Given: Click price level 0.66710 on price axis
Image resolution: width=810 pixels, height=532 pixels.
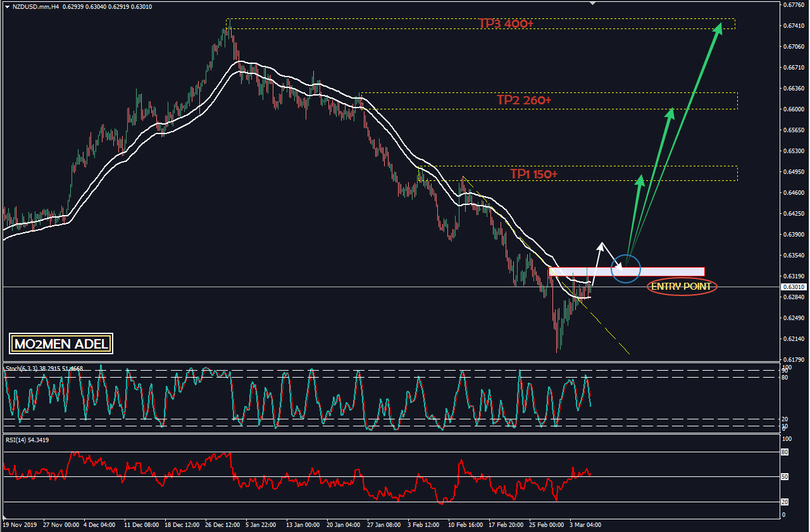Looking at the screenshot, I should coord(794,68).
